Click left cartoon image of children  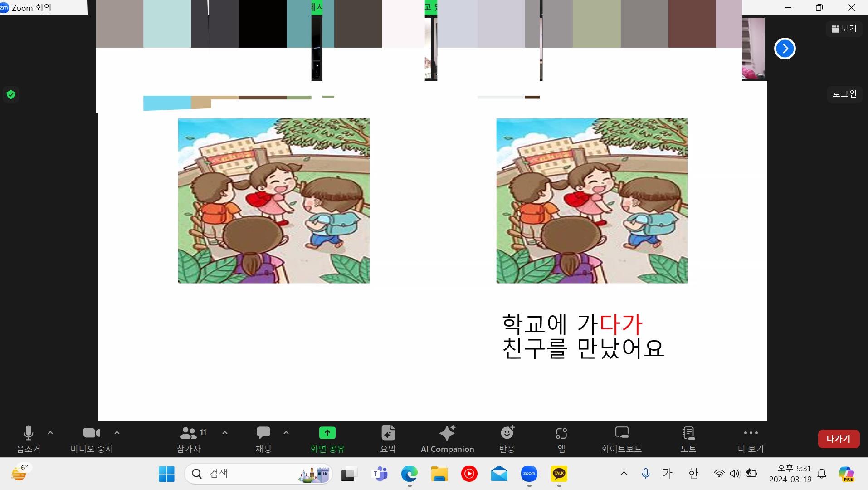coord(274,201)
